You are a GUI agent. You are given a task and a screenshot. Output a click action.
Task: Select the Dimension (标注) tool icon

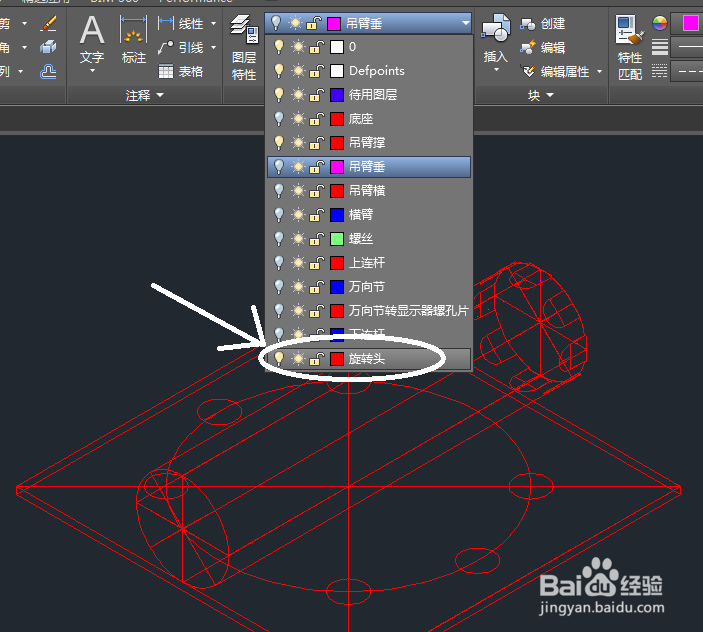click(x=133, y=30)
